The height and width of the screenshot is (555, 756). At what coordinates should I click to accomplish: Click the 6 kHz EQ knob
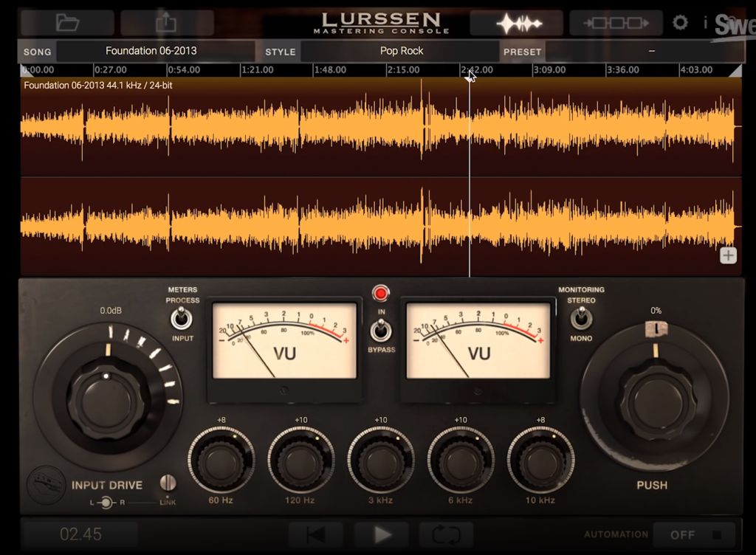460,460
